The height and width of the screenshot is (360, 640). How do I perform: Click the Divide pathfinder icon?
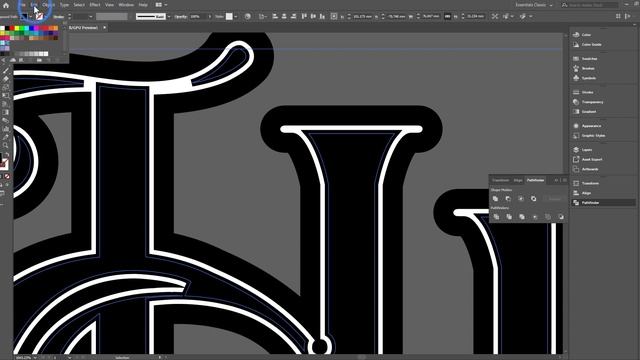[496, 217]
